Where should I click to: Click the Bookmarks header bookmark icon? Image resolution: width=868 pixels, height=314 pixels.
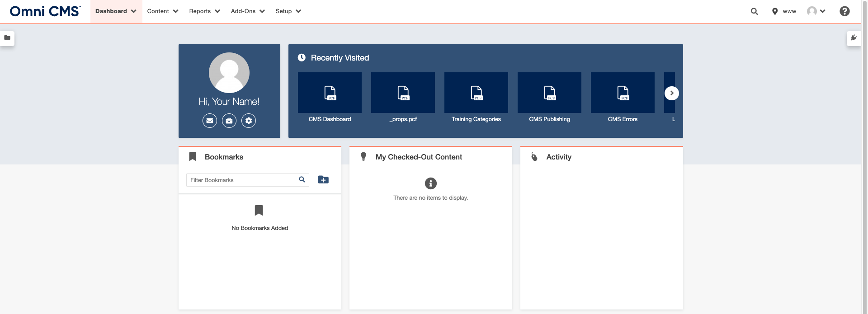click(193, 157)
